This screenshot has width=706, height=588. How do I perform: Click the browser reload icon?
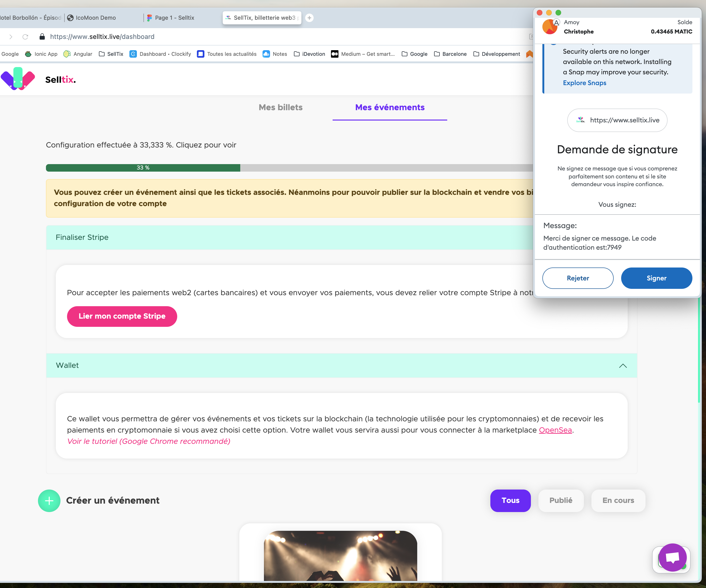25,37
